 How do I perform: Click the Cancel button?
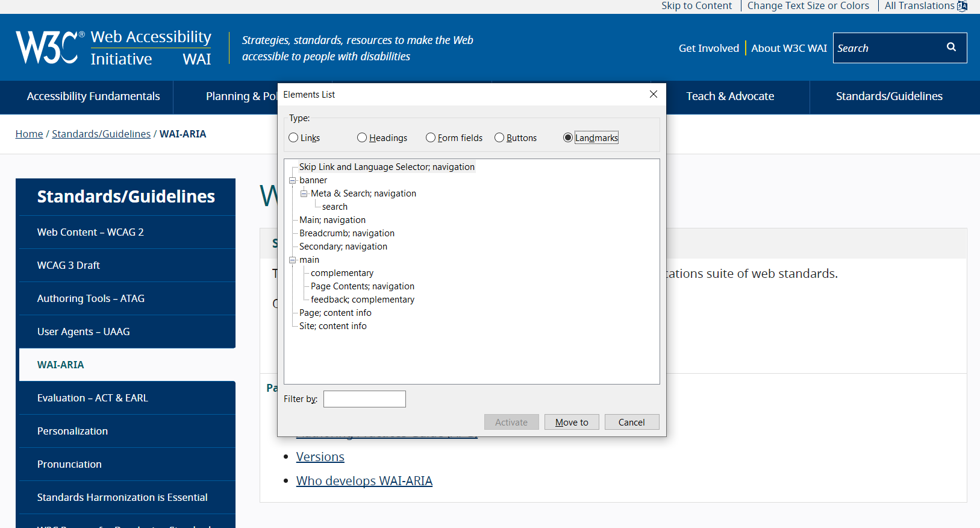631,422
